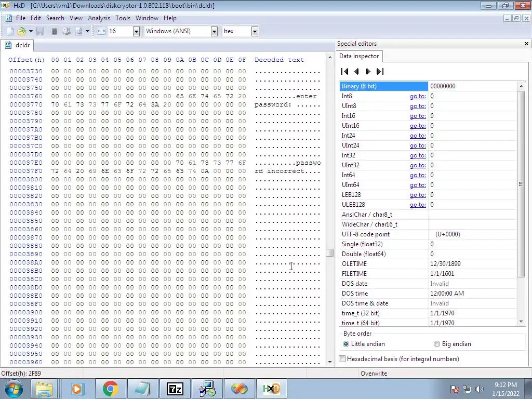Click the Save disk toolbar icon
The image size is (532, 399).
pos(39,31)
